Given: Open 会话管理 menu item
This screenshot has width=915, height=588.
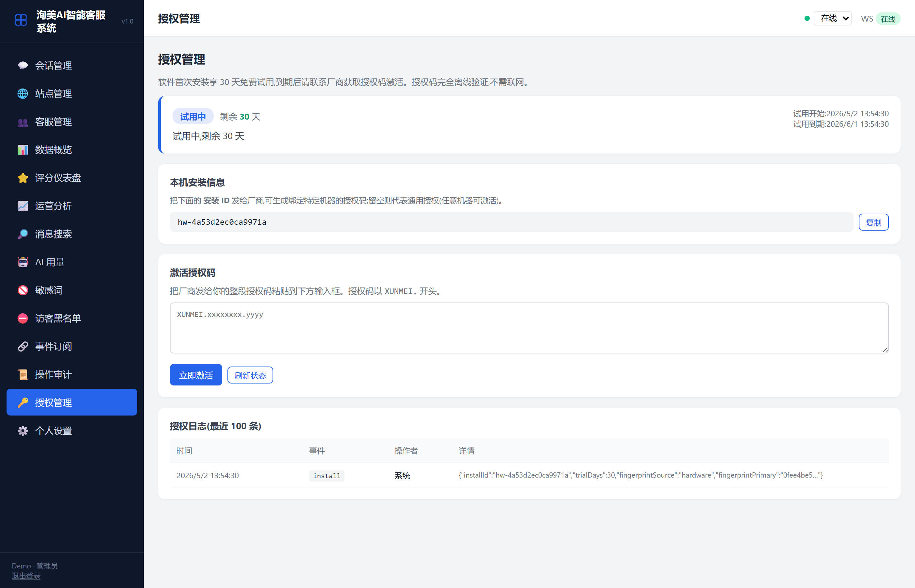Looking at the screenshot, I should 72,65.
